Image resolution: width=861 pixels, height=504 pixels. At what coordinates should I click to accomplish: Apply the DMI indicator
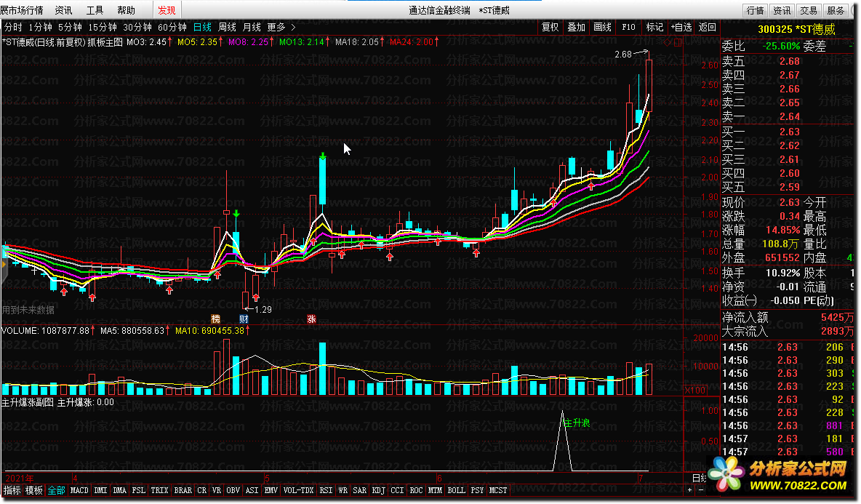(100, 490)
